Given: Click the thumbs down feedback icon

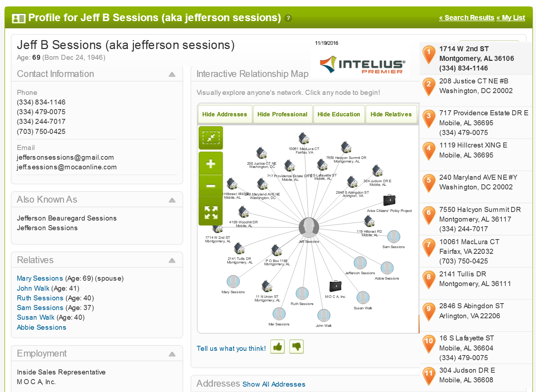Looking at the screenshot, I should [x=296, y=347].
